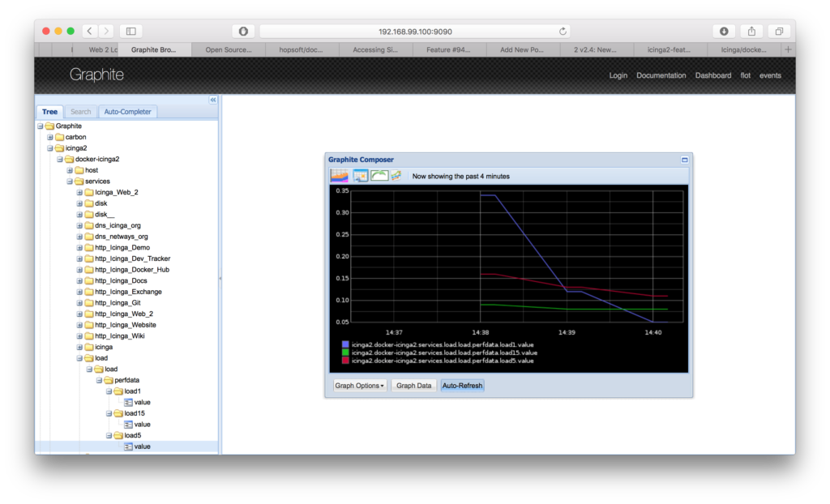Open the Graph Options dropdown

click(x=359, y=386)
